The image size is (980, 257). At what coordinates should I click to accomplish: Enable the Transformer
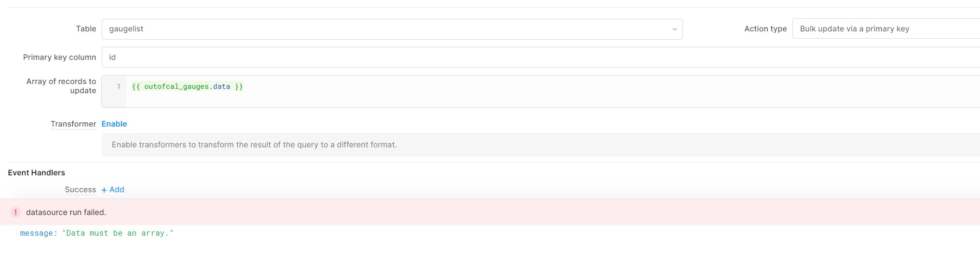[114, 124]
